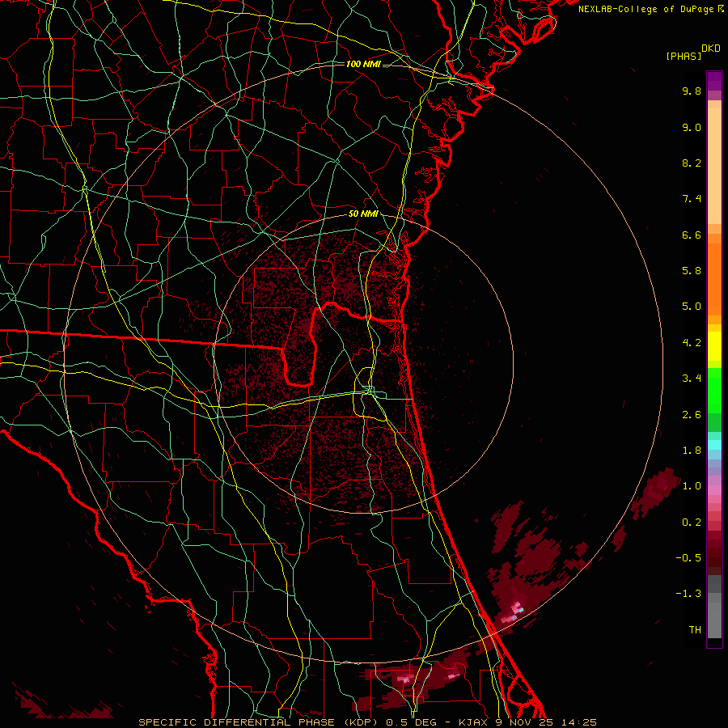
Task: Click the 2.6 legend value
Action: 692,415
